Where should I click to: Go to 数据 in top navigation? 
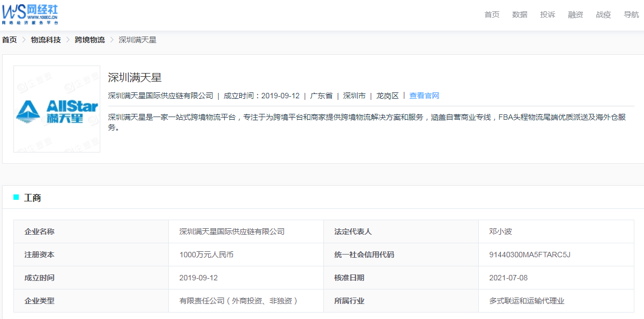pyautogui.click(x=520, y=15)
